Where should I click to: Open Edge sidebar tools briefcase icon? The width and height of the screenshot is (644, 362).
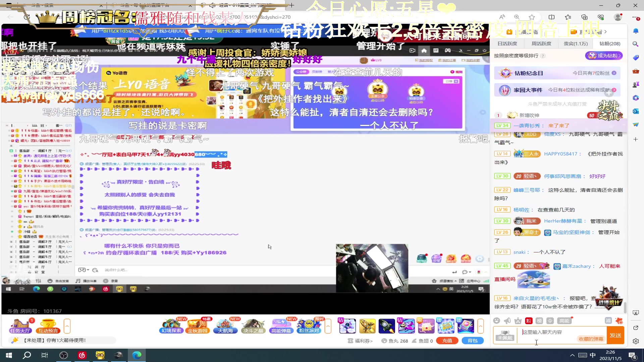pyautogui.click(x=636, y=71)
